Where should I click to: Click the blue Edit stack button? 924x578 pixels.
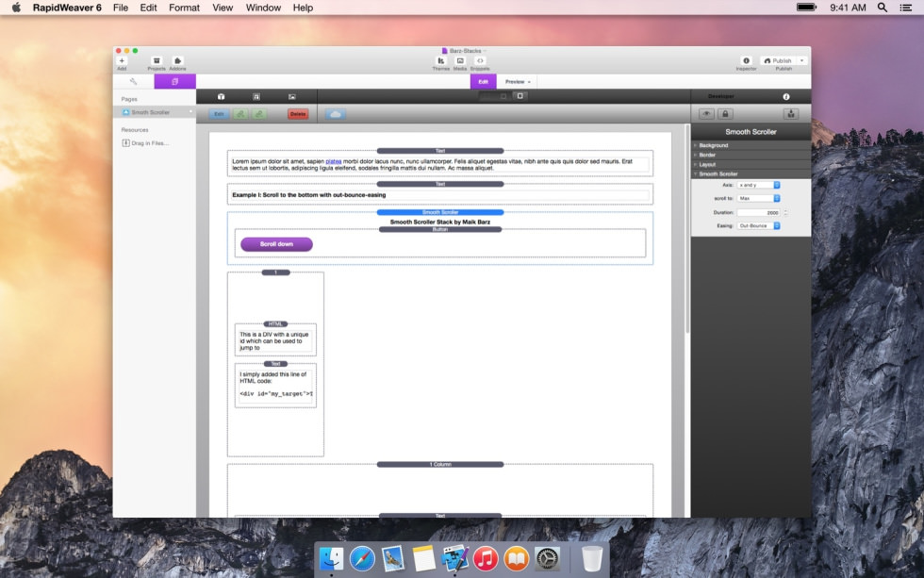point(219,114)
